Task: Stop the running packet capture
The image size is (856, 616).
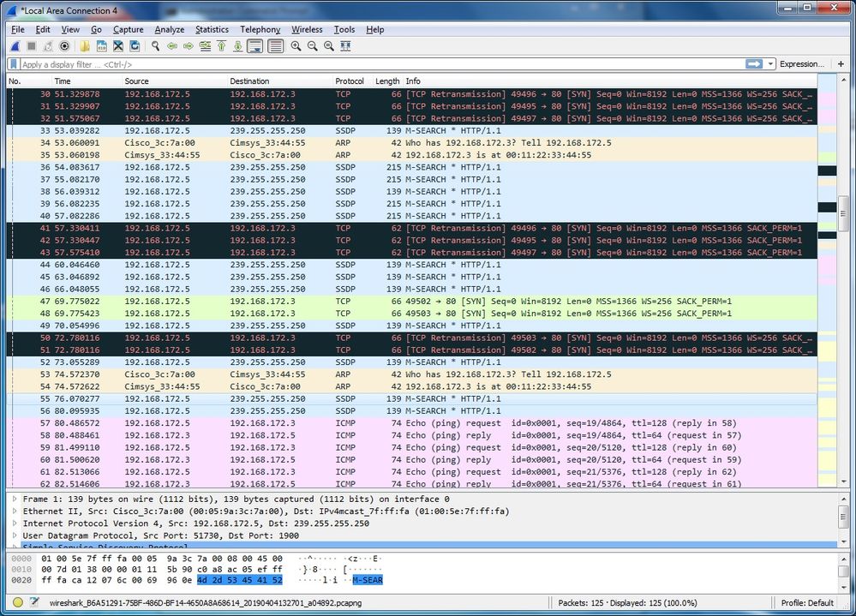Action: coord(32,46)
